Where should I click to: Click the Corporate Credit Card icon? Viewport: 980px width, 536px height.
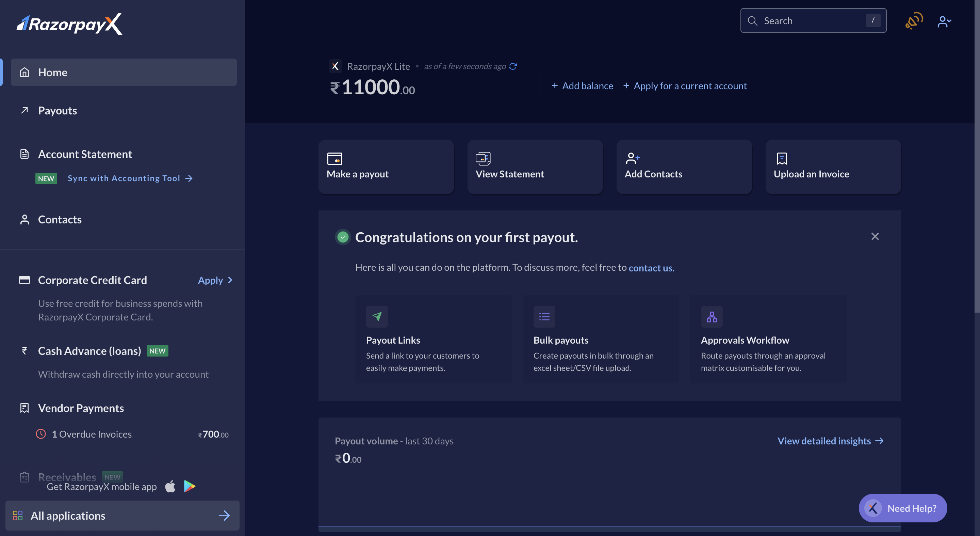(x=24, y=280)
